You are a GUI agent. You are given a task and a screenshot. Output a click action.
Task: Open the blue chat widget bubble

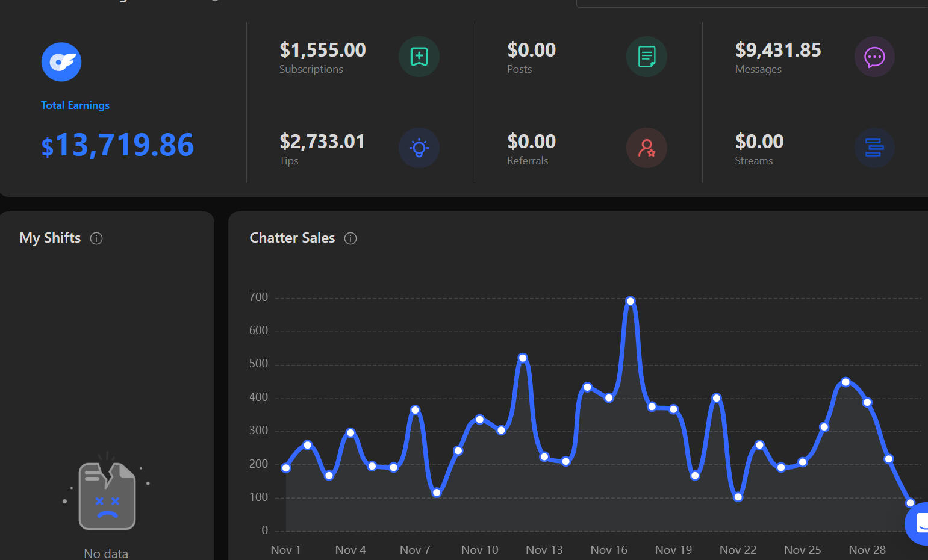pyautogui.click(x=917, y=523)
